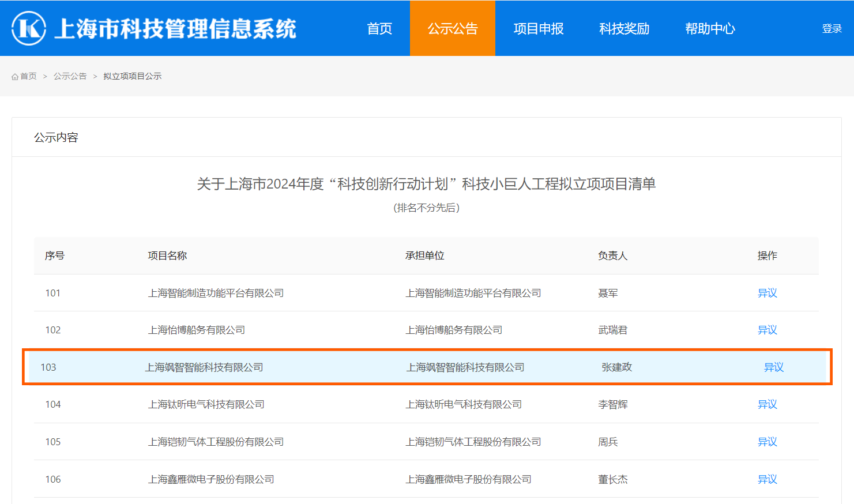Viewport: 854px width, 504px height.
Task: Raise 异议 for highlighted row 103
Action: point(773,367)
